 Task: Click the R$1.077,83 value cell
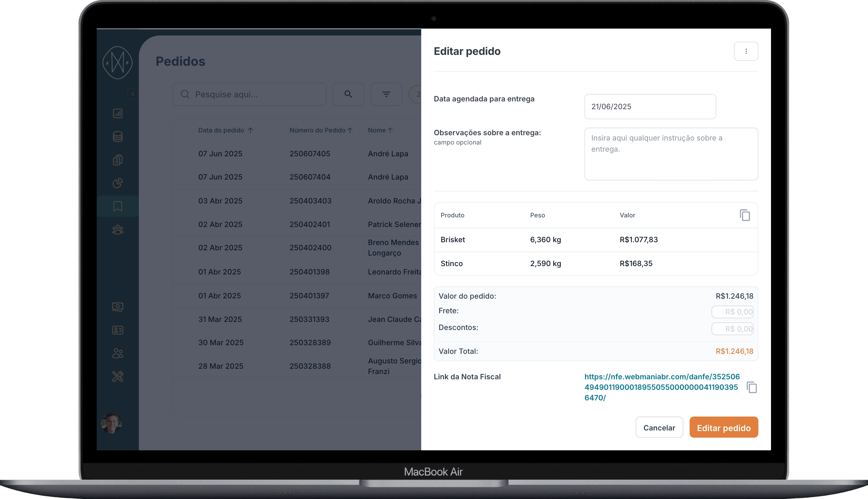pyautogui.click(x=639, y=239)
